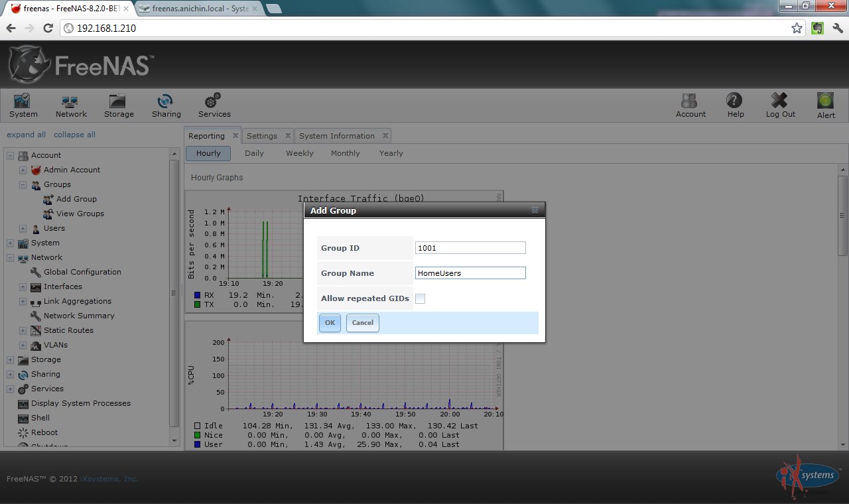
Task: Click the Group ID field
Action: (x=470, y=248)
